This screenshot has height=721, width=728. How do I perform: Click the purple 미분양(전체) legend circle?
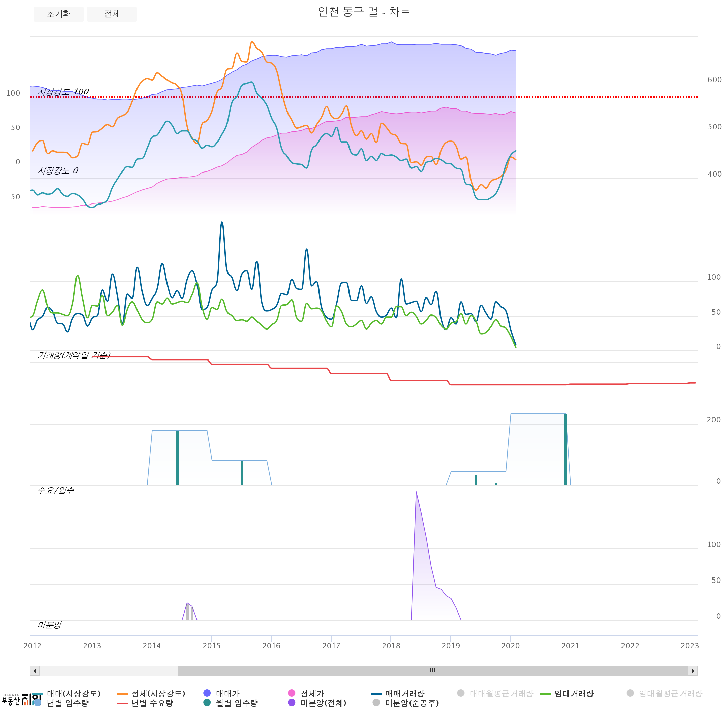[292, 702]
